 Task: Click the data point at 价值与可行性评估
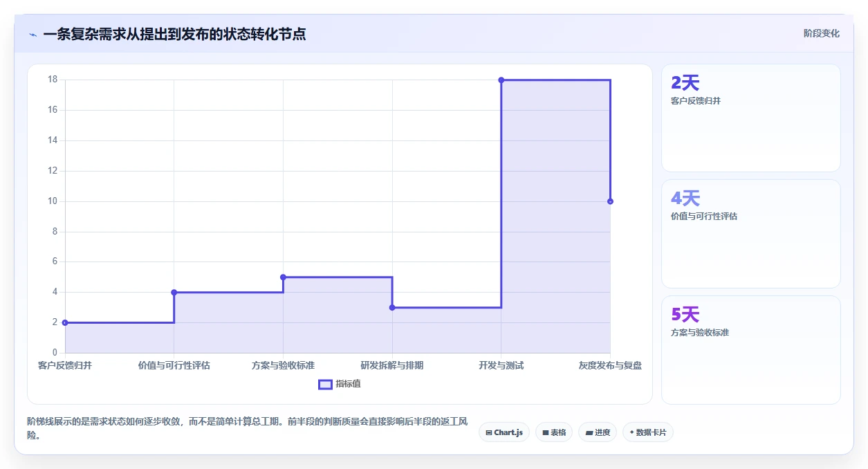(x=174, y=292)
